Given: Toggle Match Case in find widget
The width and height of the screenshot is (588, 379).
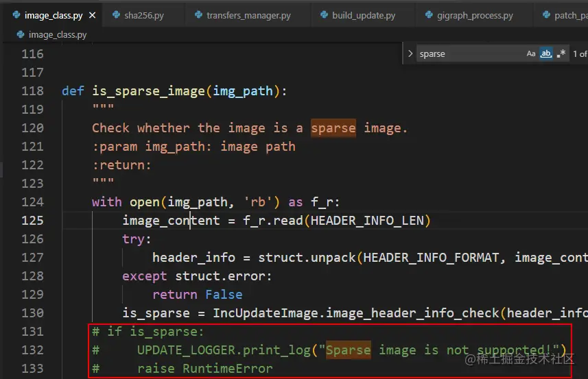Looking at the screenshot, I should tap(530, 53).
